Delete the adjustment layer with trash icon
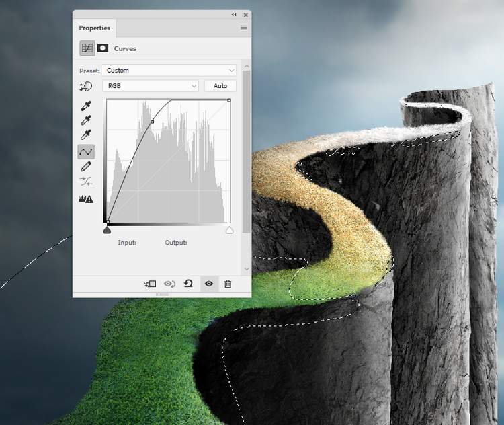Screen dimensions: 504x425 point(228,284)
